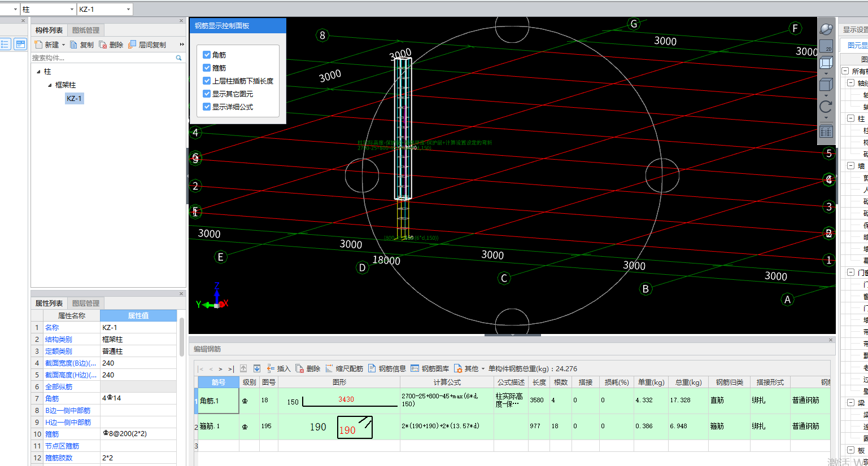
Task: Click the 箍筋 property link in row 10
Action: pyautogui.click(x=52, y=434)
